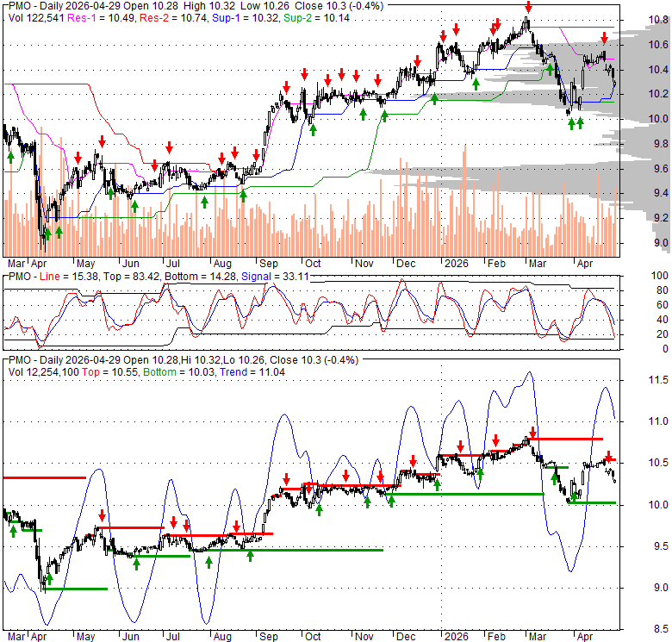The image size is (672, 642).
Task: Click the 80 level on the oscillator axis
Action: (663, 290)
